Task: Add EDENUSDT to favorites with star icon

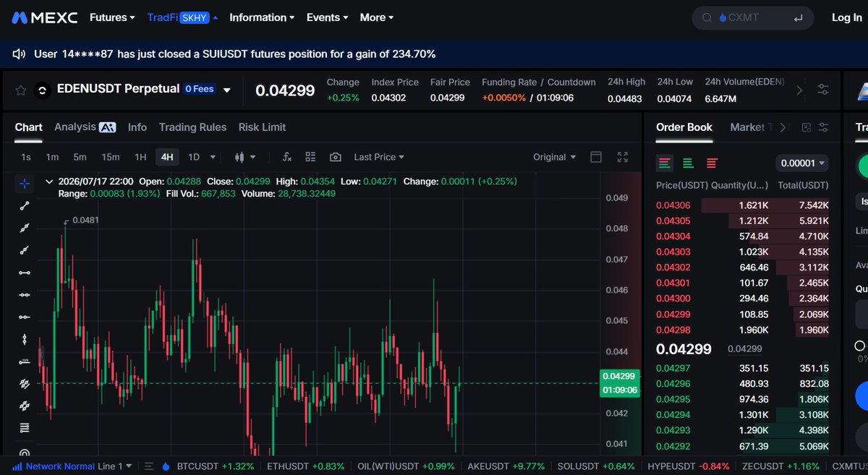Action: tap(21, 90)
